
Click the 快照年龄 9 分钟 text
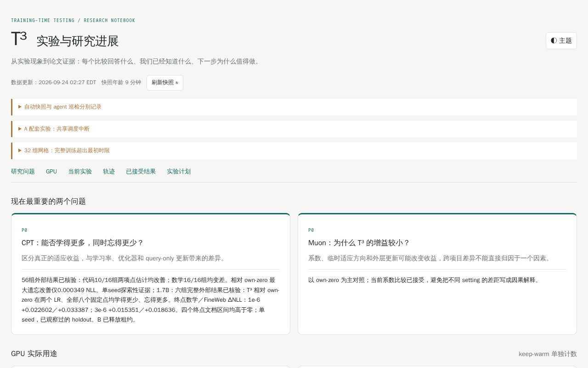tap(121, 82)
